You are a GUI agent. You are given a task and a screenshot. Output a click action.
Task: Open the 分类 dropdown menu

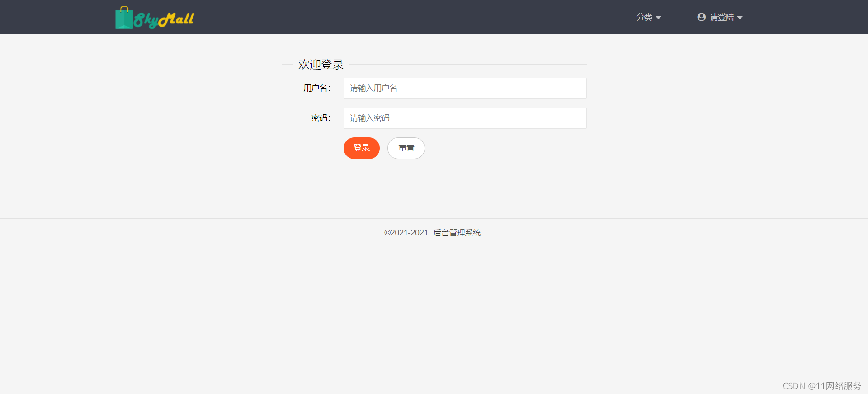pyautogui.click(x=649, y=17)
